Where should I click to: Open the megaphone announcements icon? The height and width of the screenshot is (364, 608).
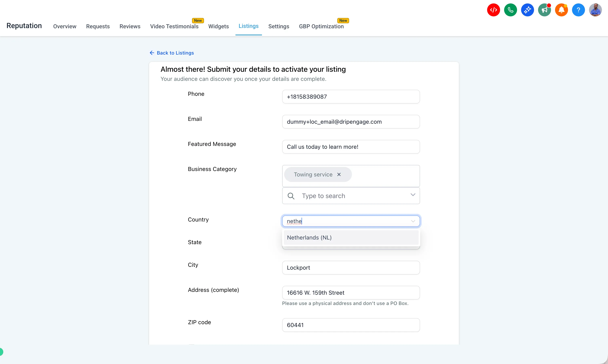(x=544, y=10)
